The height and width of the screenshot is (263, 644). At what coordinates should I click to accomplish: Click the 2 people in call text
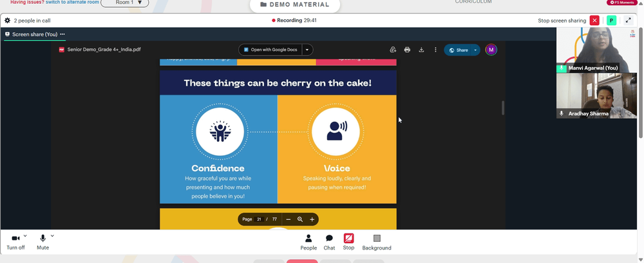tap(32, 21)
